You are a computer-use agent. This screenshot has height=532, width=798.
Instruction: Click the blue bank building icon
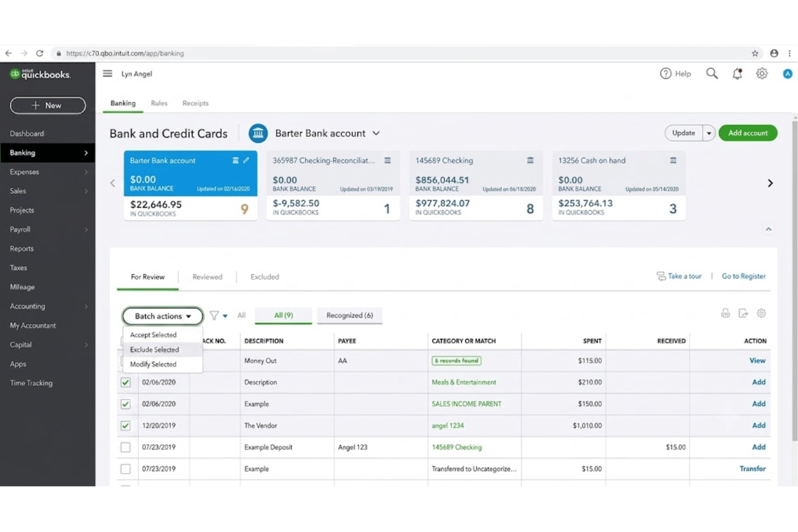point(258,133)
